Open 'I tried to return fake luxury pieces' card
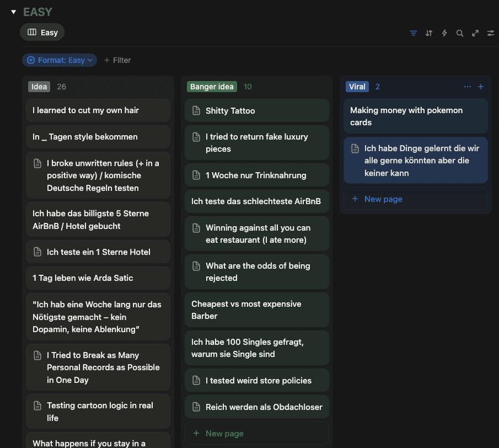The height and width of the screenshot is (448, 499). pos(257,143)
